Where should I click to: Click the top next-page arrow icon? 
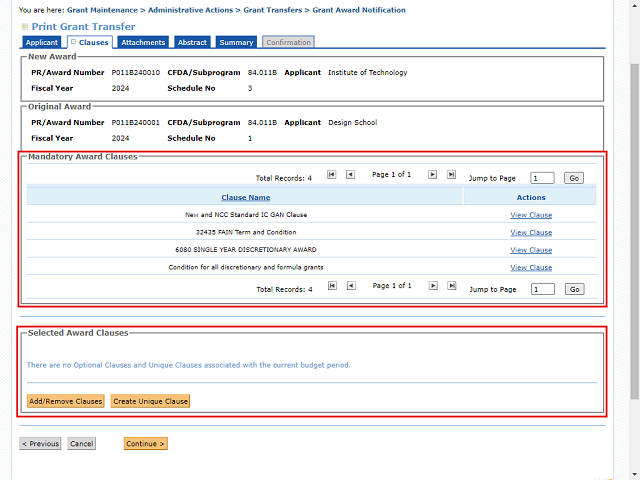coord(433,174)
